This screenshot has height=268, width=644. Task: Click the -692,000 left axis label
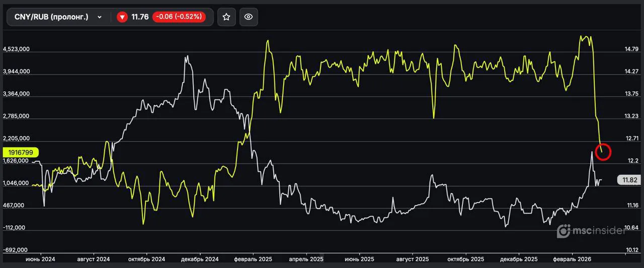[16, 250]
